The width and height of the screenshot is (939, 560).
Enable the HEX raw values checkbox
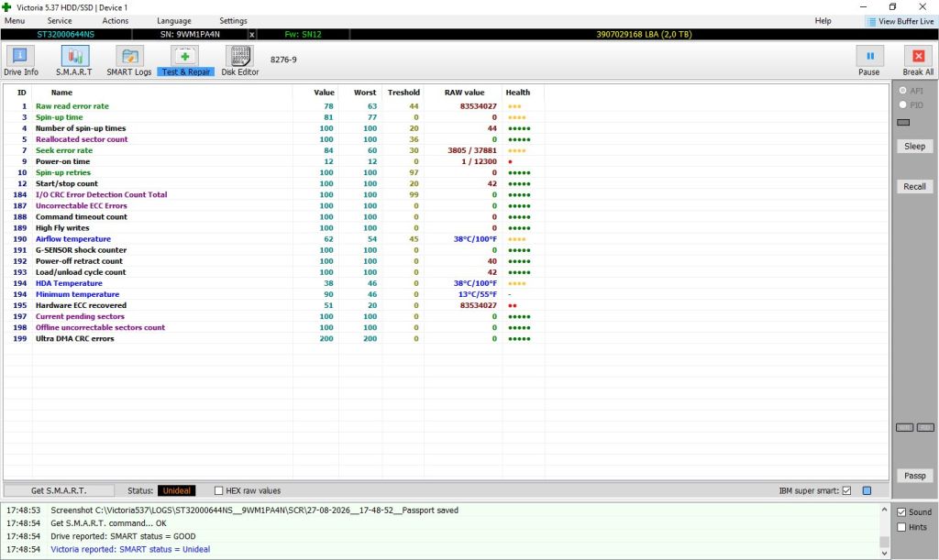click(218, 490)
